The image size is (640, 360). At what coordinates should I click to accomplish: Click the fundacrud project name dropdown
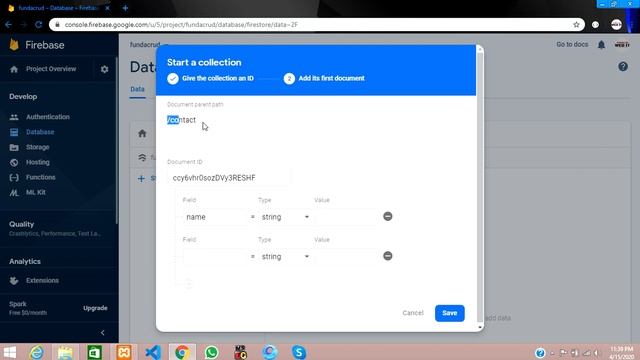point(149,44)
